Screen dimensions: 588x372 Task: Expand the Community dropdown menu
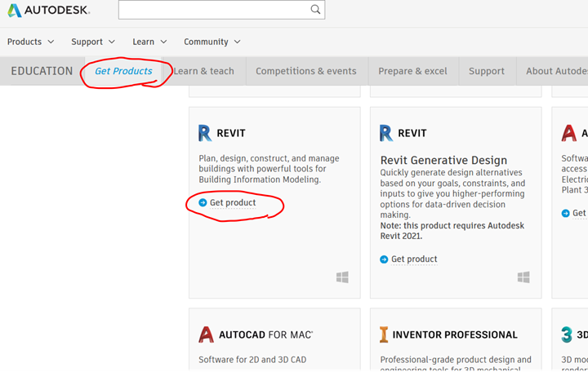212,42
